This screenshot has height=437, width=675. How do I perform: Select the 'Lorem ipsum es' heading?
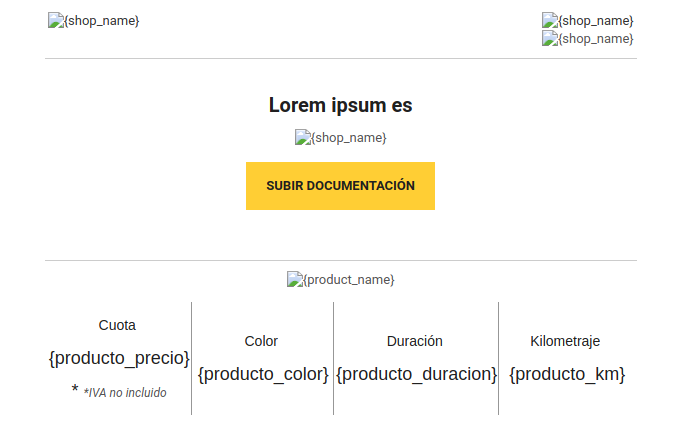pos(341,105)
